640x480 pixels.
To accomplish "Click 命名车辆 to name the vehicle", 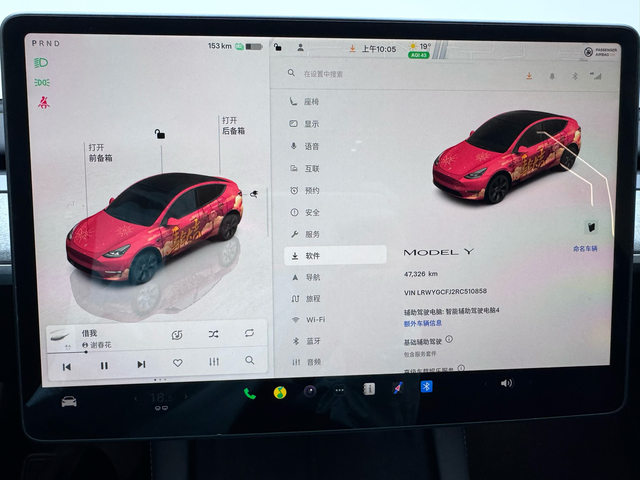I will [x=585, y=249].
